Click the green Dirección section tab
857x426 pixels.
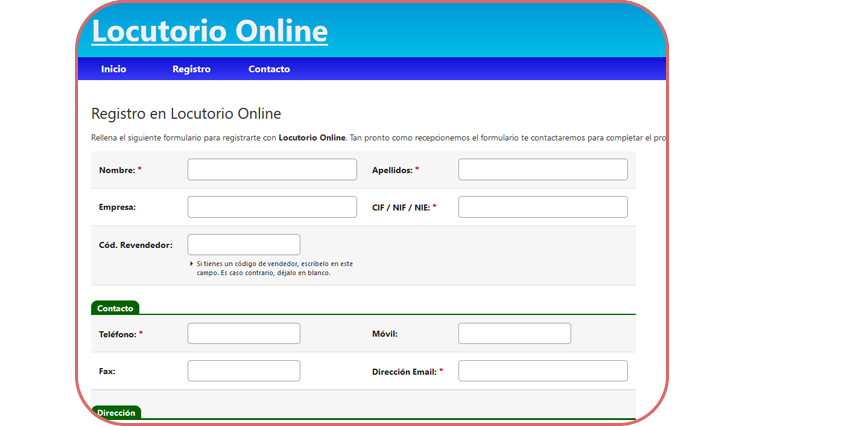[116, 412]
